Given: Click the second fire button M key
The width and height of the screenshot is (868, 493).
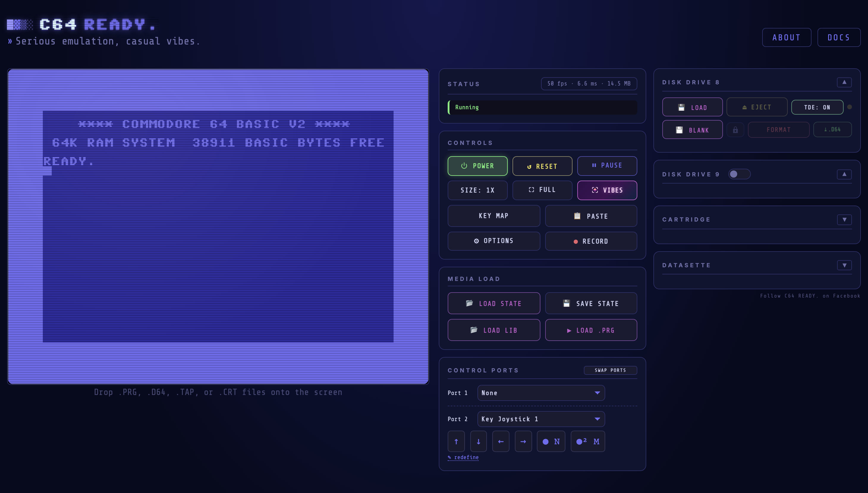Looking at the screenshot, I should point(588,441).
